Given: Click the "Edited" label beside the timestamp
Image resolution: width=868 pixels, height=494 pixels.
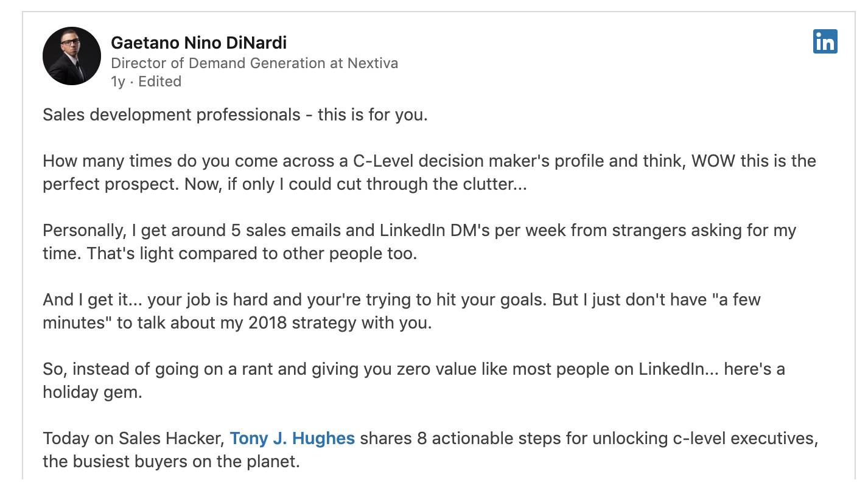Looking at the screenshot, I should click(x=159, y=82).
